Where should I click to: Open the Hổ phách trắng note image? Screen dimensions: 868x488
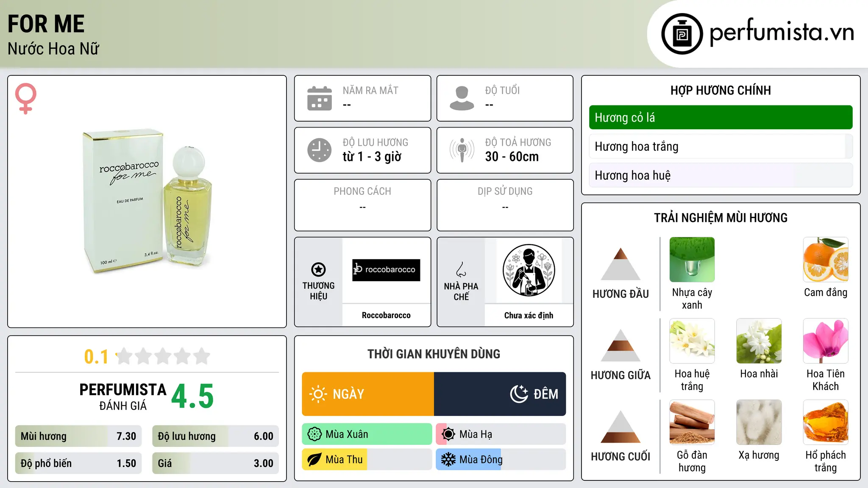point(826,422)
